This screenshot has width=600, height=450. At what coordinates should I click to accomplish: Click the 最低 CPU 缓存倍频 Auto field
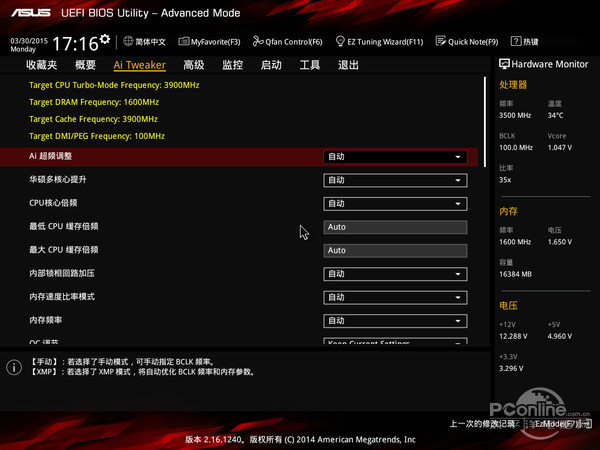[395, 227]
